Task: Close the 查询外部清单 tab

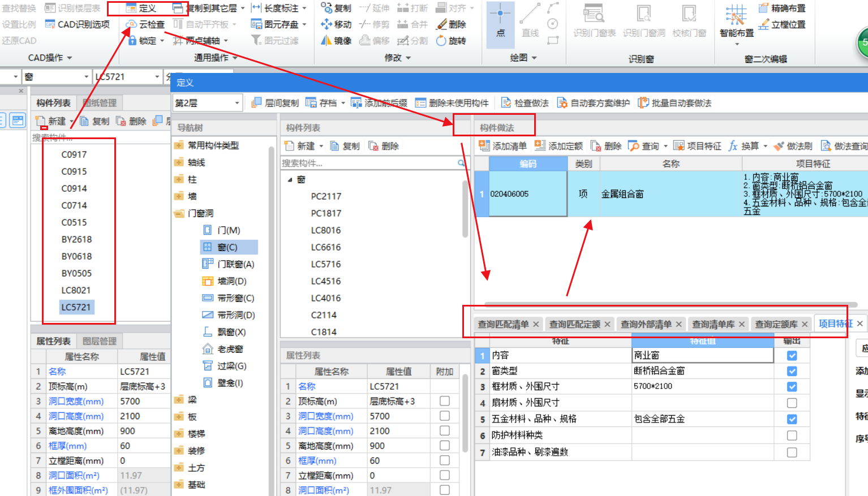Action: point(679,324)
